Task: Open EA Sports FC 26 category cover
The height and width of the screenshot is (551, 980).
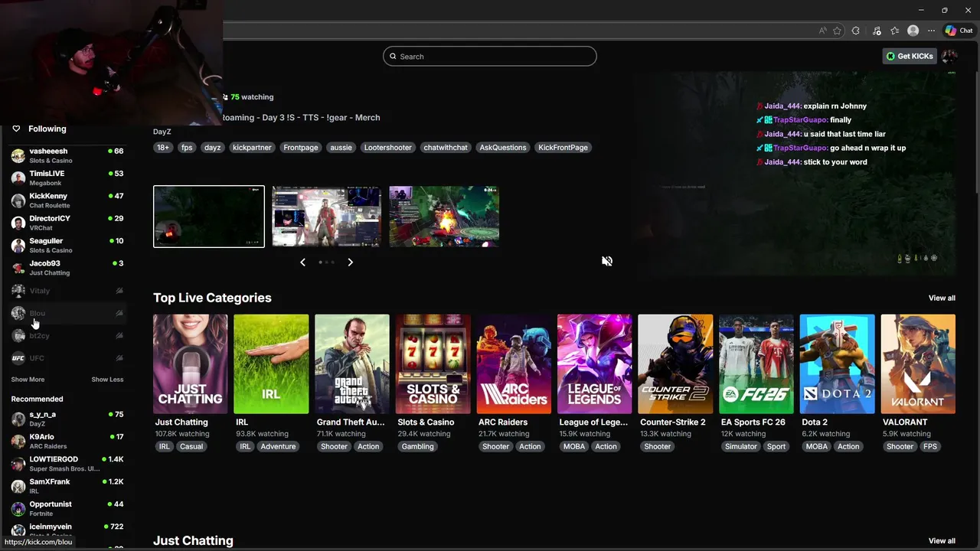Action: [756, 364]
